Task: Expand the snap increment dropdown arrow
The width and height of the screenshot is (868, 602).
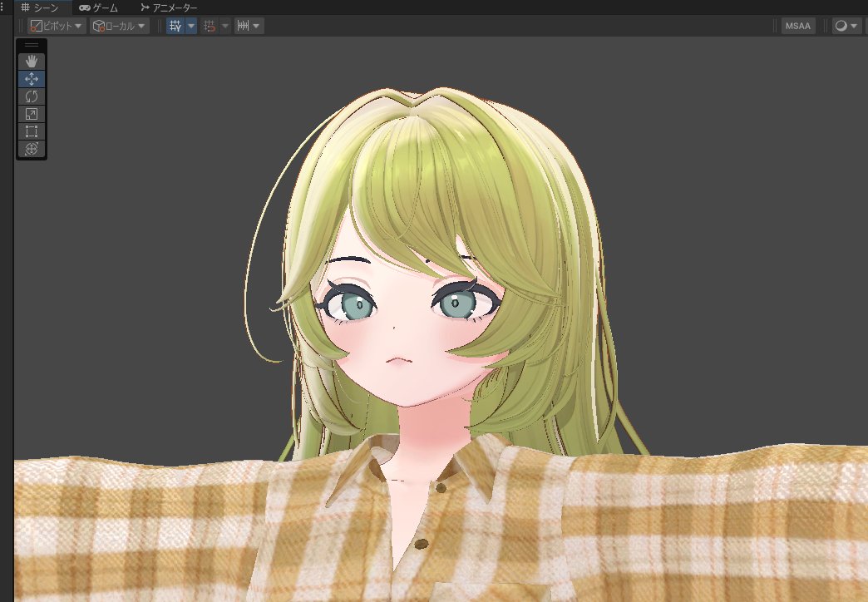Action: 255,26
